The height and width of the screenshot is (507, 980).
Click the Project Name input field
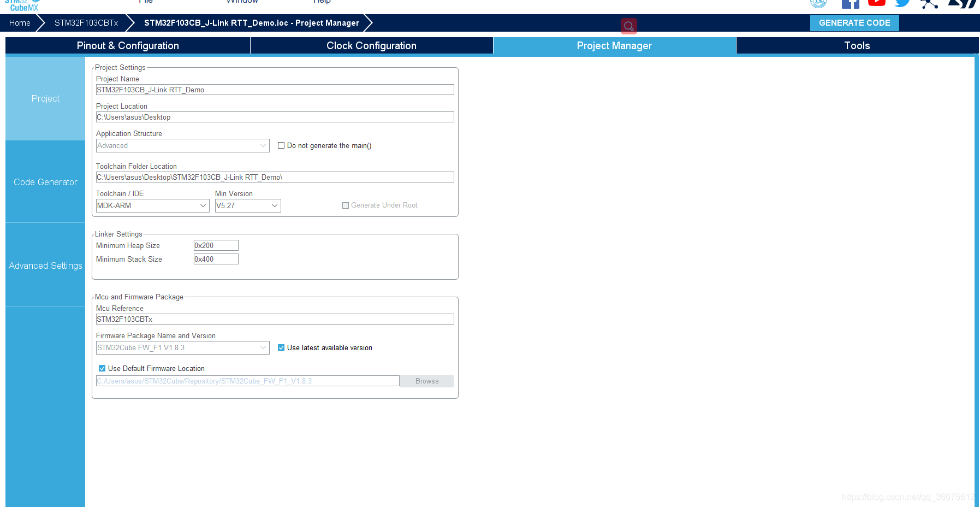[275, 90]
